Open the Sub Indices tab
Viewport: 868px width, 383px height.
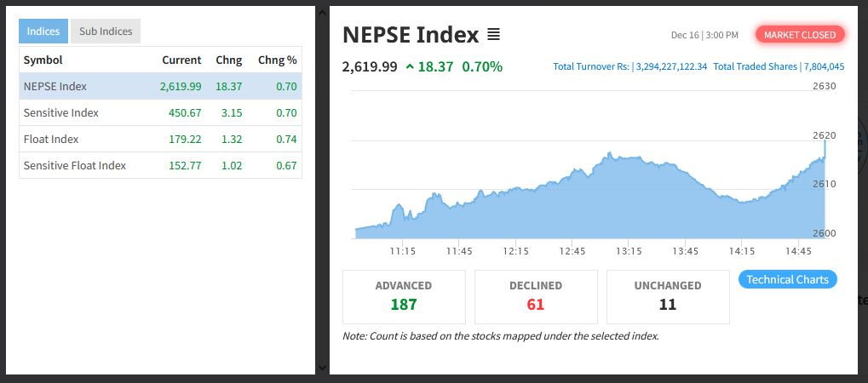point(106,31)
